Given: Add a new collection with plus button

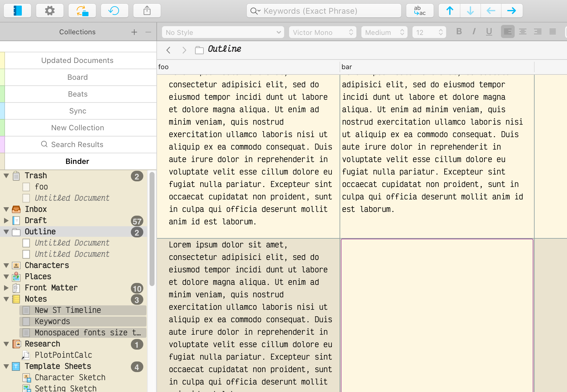Looking at the screenshot, I should [134, 32].
